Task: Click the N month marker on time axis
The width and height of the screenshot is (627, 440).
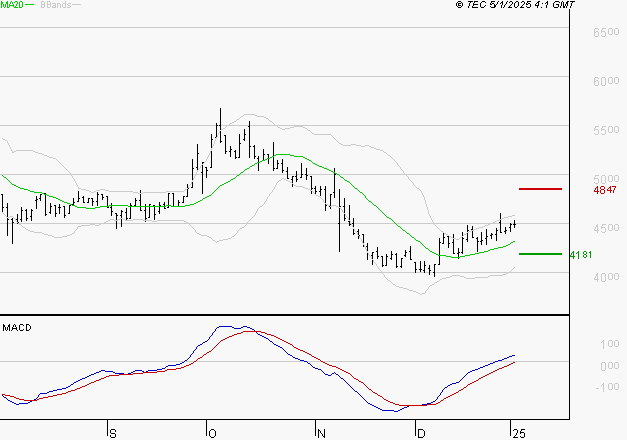Action: (x=321, y=434)
